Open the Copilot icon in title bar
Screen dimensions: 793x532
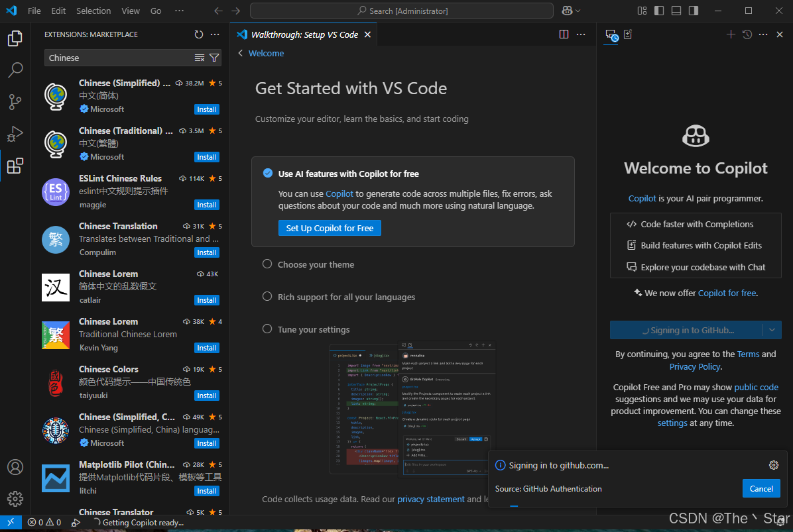coord(567,11)
